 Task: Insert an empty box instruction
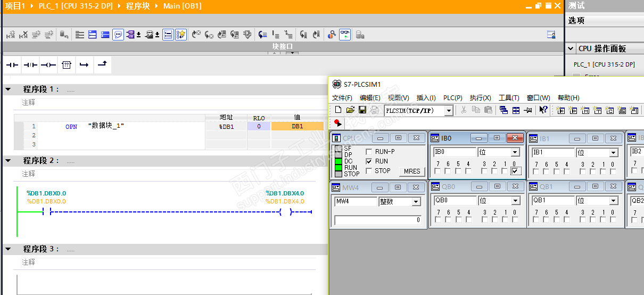66,65
